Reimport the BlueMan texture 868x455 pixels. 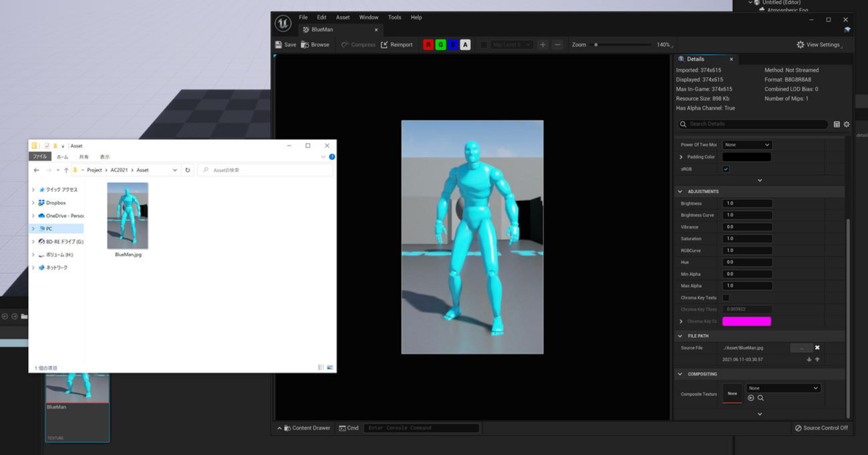[396, 45]
